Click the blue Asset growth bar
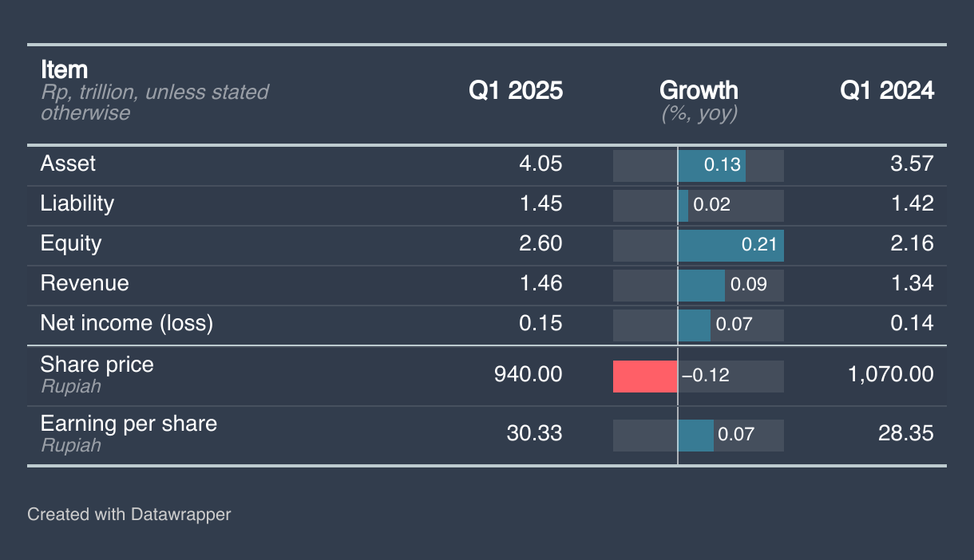This screenshot has height=560, width=974. [711, 166]
